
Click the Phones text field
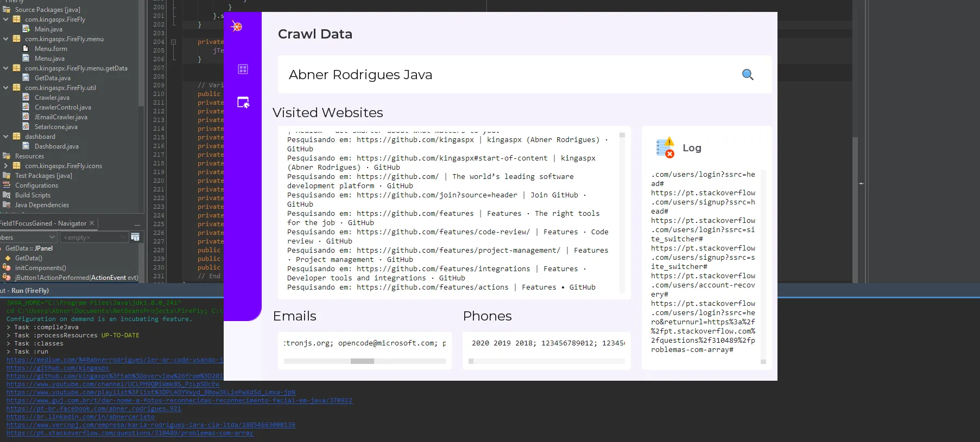[x=547, y=343]
